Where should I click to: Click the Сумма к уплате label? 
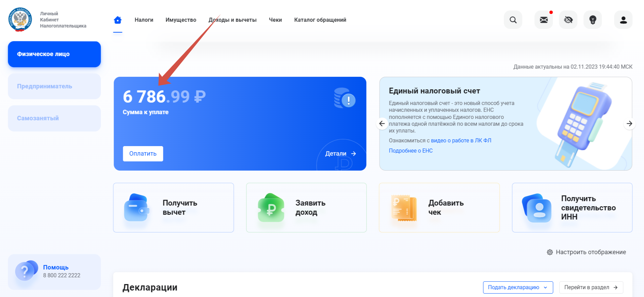tap(146, 112)
